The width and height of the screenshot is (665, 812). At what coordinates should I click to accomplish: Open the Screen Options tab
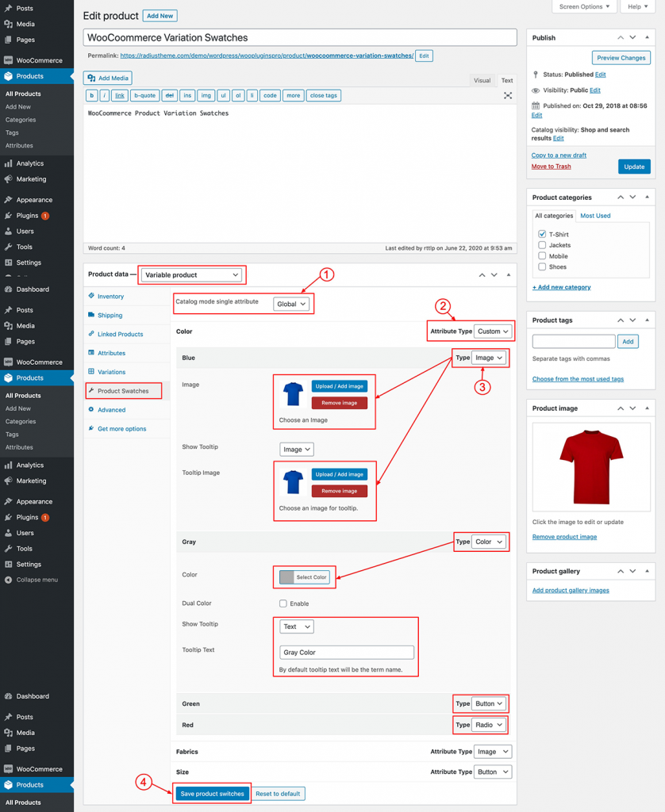pos(585,6)
